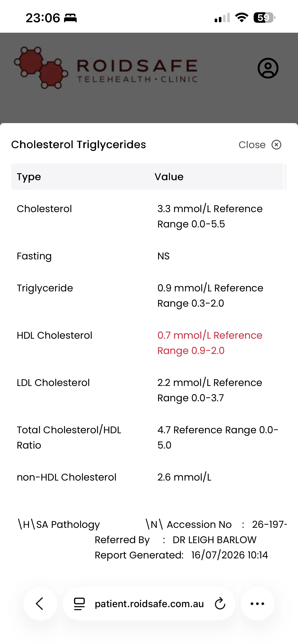Select the Triglyceride result row
This screenshot has width=298, height=644.
(x=149, y=296)
